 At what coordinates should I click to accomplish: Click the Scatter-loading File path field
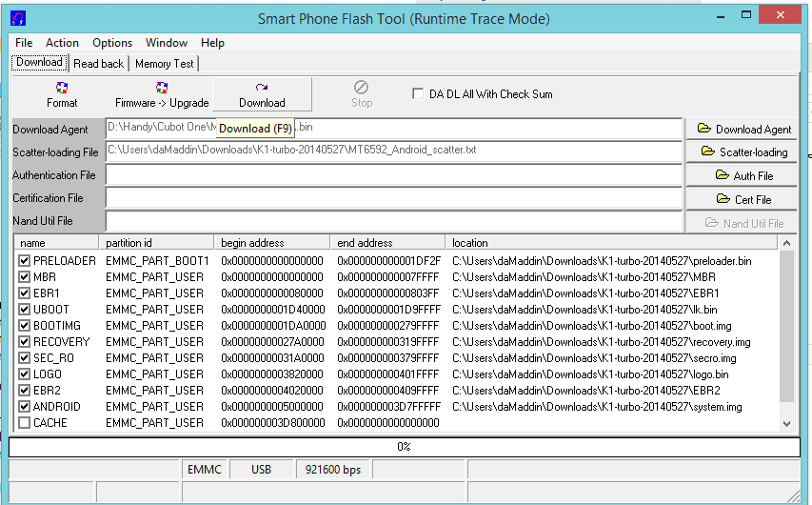click(x=393, y=151)
